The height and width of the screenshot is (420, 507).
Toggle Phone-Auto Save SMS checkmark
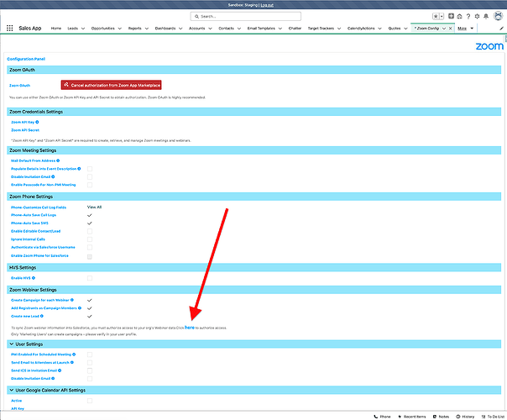pos(90,223)
